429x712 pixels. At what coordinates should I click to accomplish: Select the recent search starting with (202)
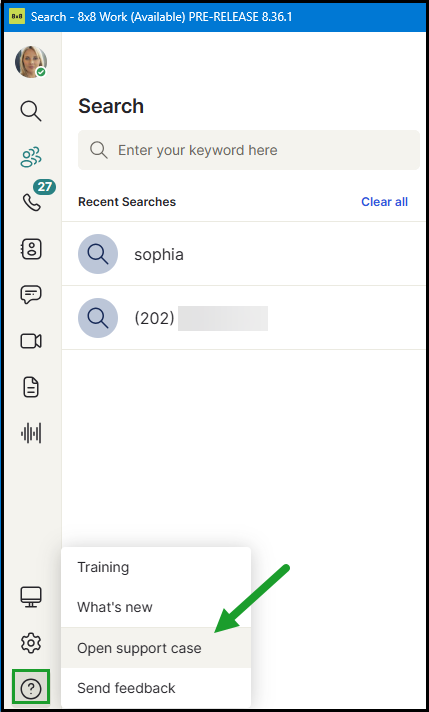(x=244, y=318)
